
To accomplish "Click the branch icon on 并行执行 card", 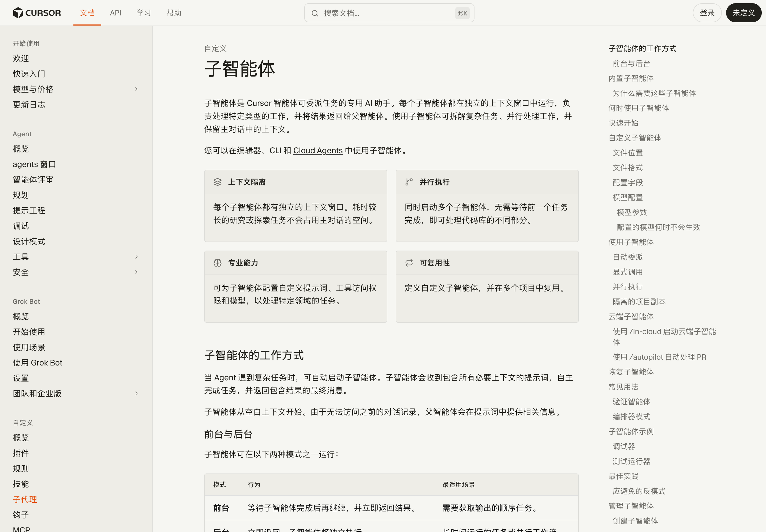I will (409, 182).
